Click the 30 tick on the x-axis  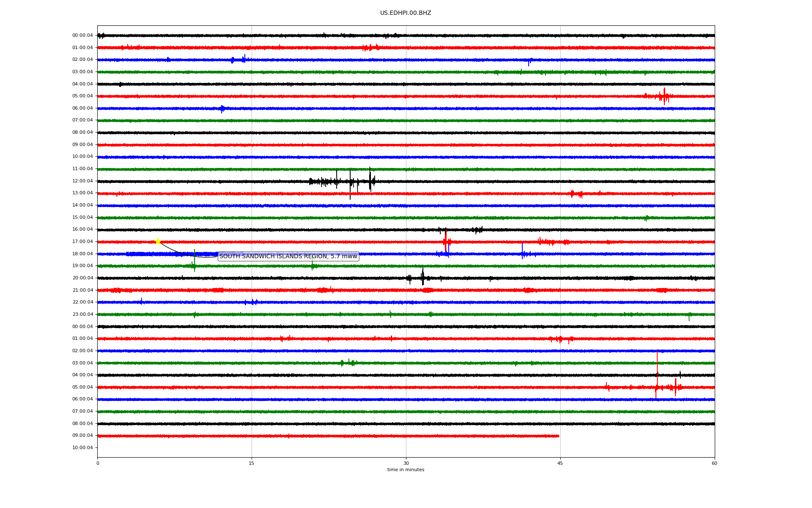click(406, 463)
